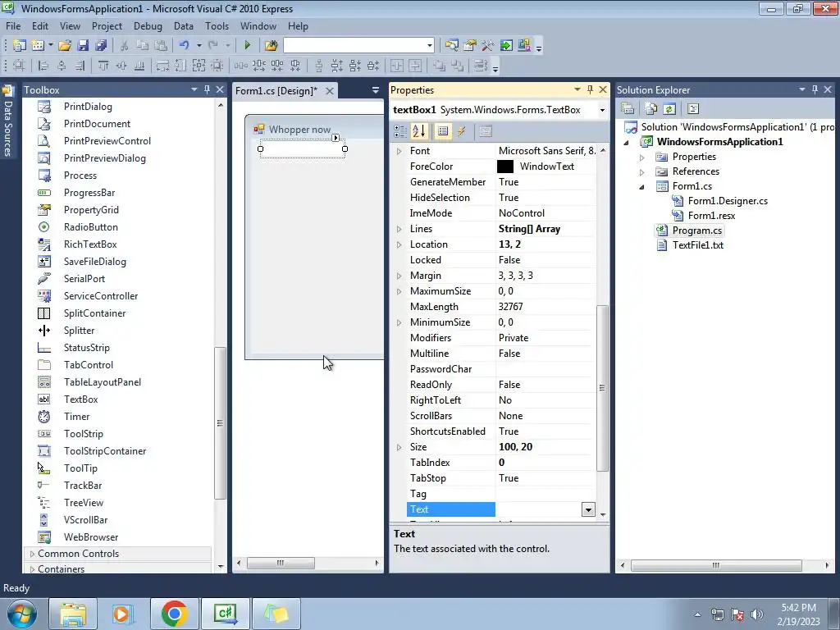Open the solution configuration combo box arrow
Image resolution: width=840 pixels, height=630 pixels.
click(x=429, y=46)
